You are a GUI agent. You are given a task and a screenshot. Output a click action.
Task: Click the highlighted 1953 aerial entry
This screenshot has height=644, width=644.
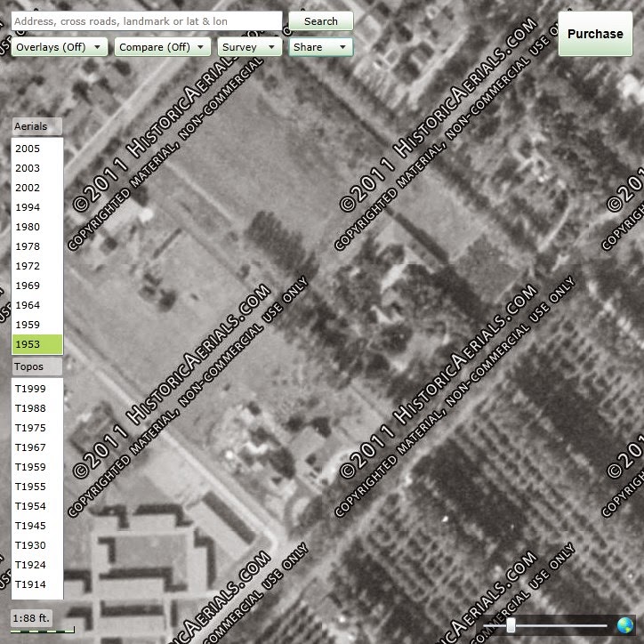coord(37,344)
